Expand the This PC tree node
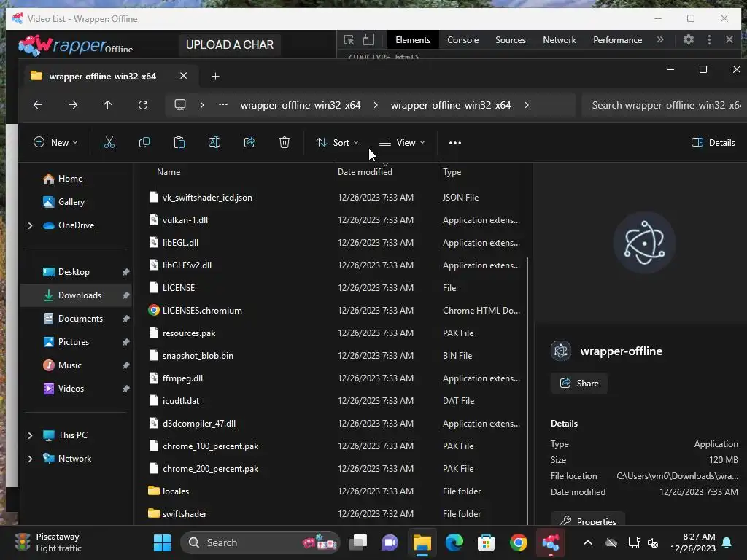The image size is (747, 560). [31, 435]
